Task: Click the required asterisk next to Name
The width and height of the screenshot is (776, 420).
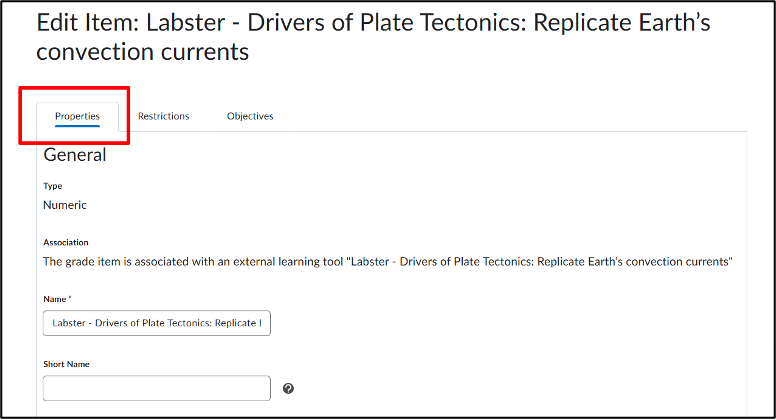Action: (x=70, y=298)
